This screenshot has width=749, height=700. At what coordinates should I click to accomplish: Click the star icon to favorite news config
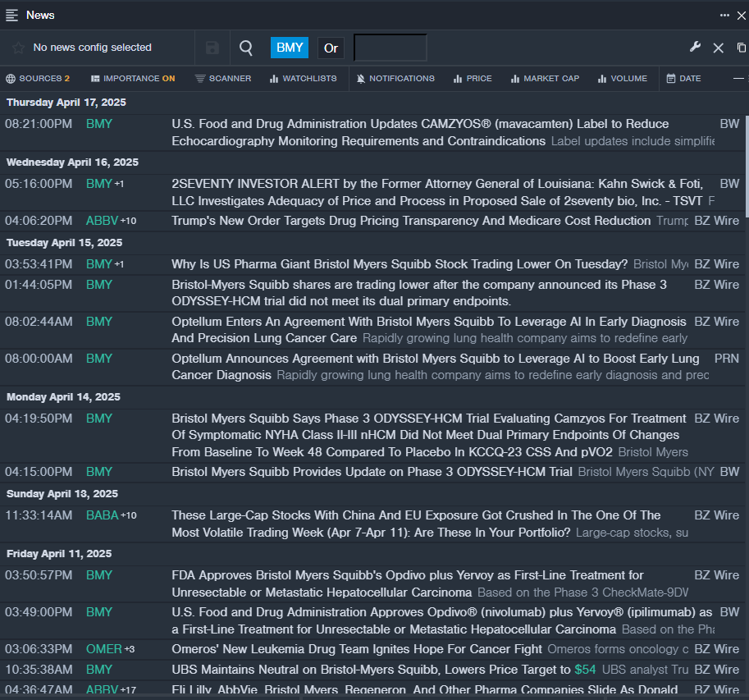click(x=18, y=48)
